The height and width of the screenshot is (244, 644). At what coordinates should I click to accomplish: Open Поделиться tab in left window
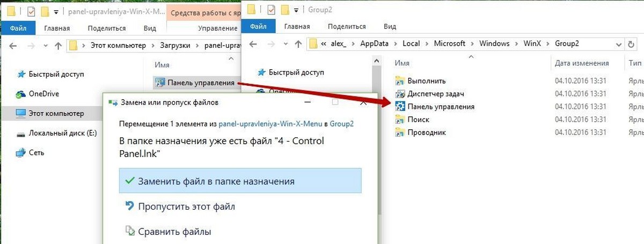pyautogui.click(x=107, y=28)
